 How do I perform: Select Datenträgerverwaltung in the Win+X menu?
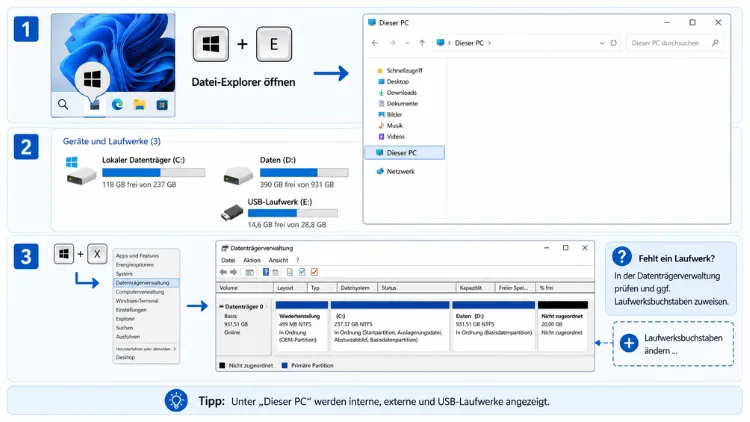(x=146, y=283)
